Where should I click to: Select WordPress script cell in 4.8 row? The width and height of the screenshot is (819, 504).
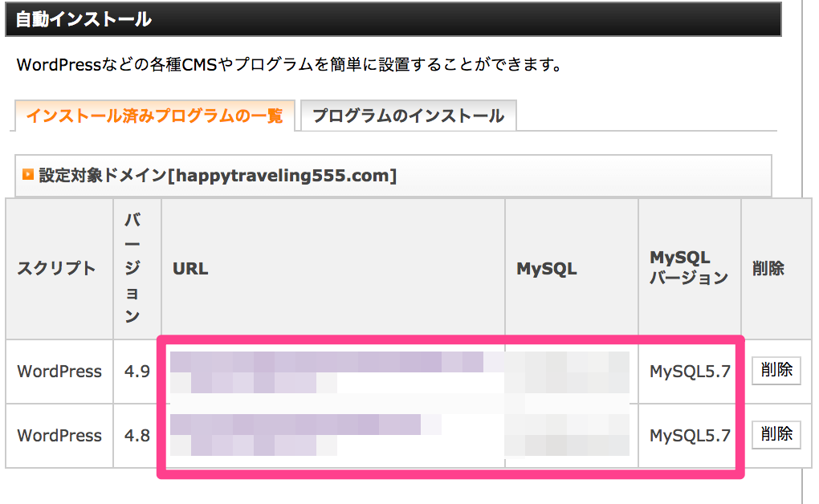[59, 436]
